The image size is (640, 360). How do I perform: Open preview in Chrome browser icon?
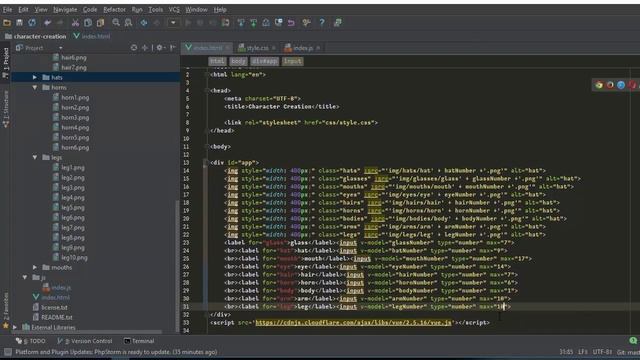(x=599, y=85)
